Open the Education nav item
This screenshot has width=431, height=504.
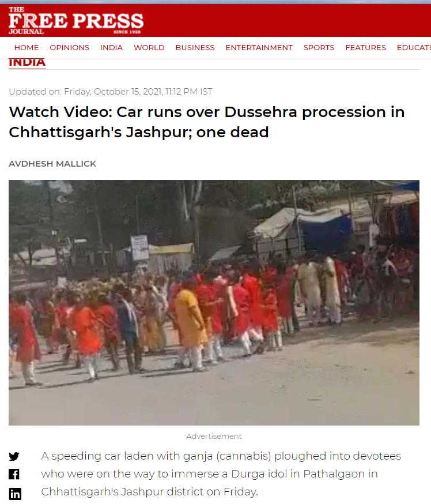(x=414, y=47)
